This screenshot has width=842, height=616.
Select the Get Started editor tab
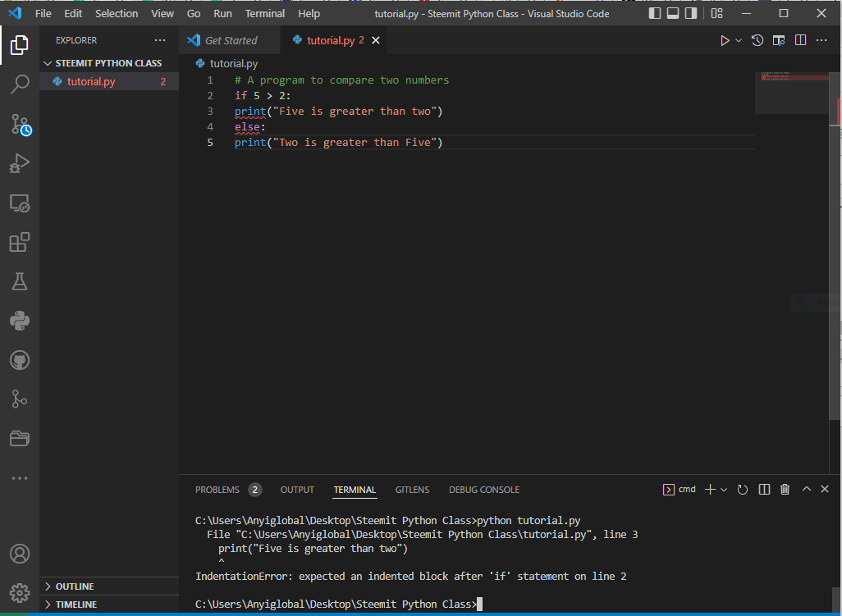[x=231, y=40]
